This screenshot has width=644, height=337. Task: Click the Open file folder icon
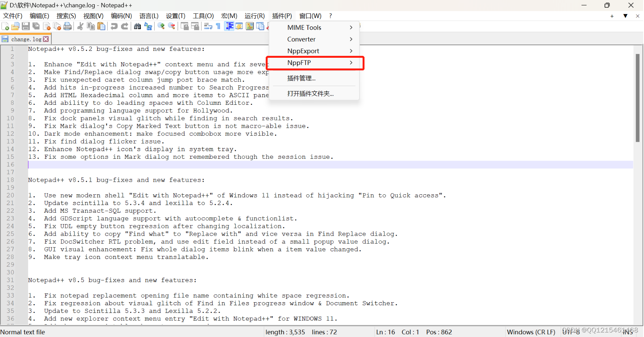[15, 26]
